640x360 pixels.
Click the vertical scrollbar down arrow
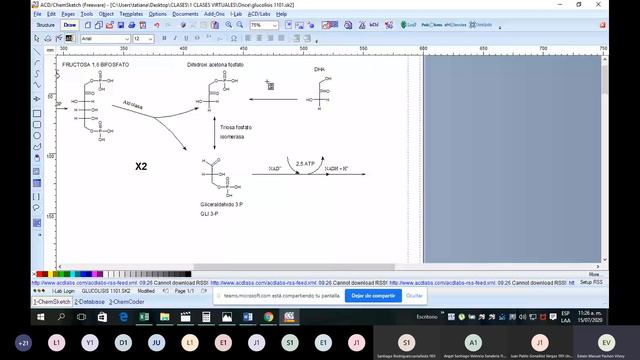605,260
